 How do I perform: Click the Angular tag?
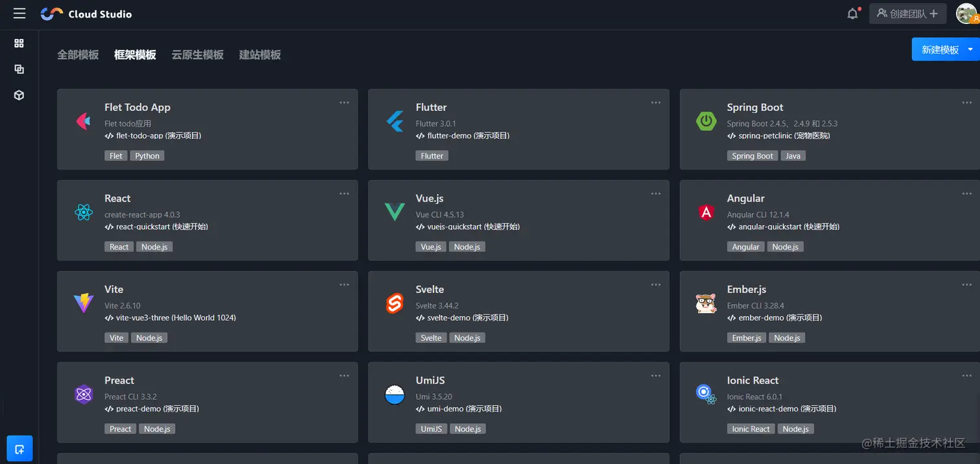746,247
